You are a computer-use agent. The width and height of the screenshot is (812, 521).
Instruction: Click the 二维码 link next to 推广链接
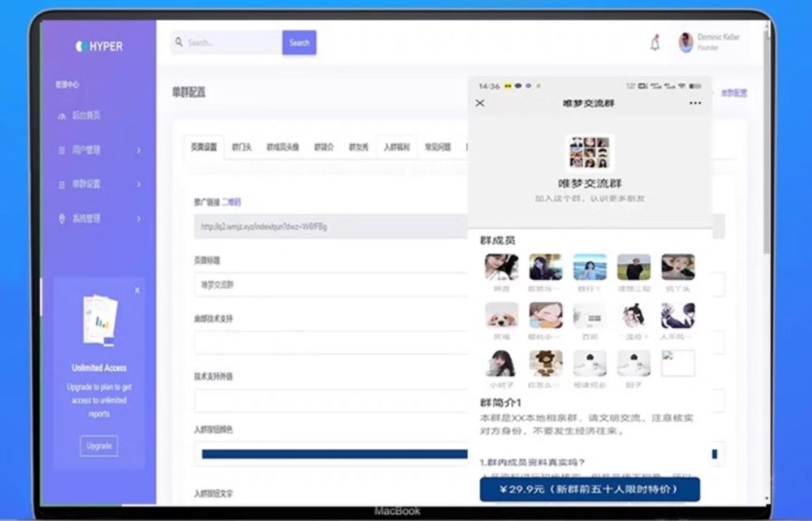[231, 202]
